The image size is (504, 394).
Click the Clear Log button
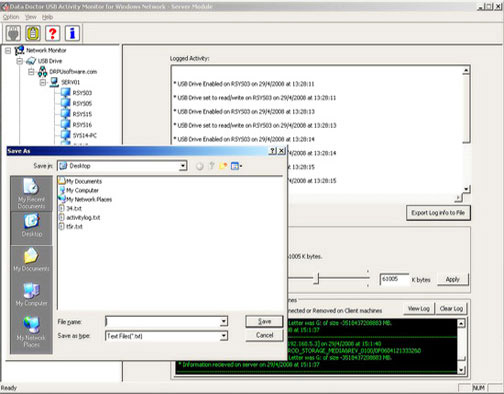[x=451, y=309]
